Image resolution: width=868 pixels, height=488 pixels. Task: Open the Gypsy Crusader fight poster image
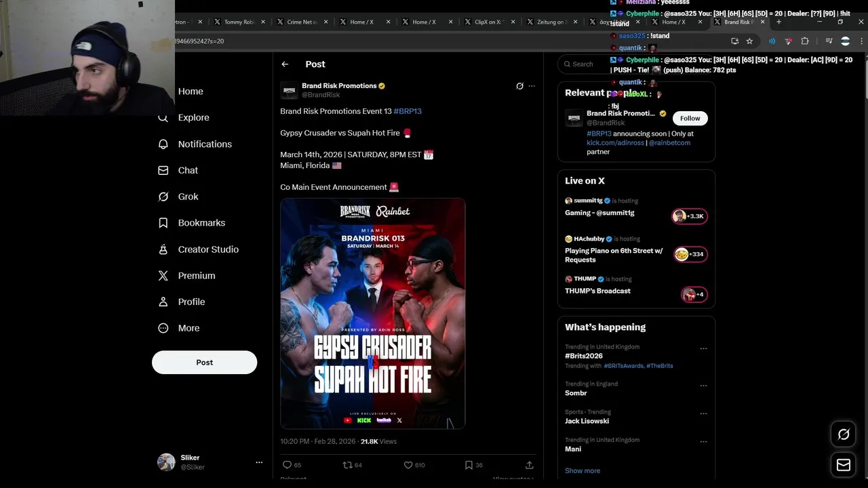tap(373, 313)
